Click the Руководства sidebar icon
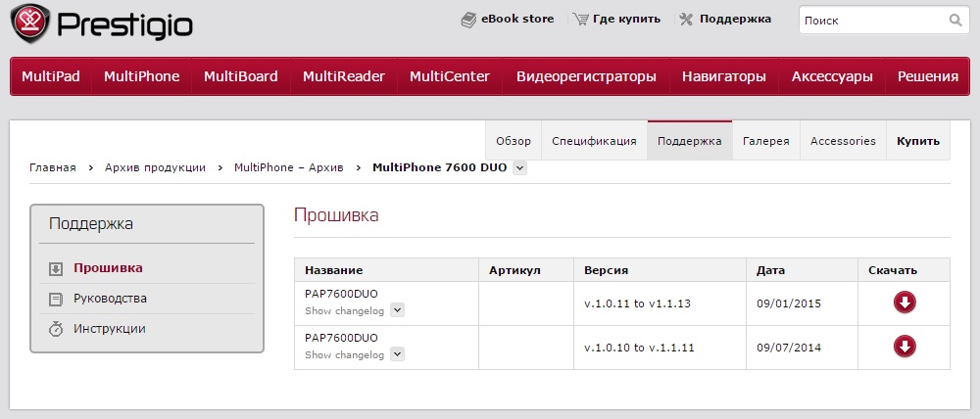The width and height of the screenshot is (980, 419). coord(56,299)
